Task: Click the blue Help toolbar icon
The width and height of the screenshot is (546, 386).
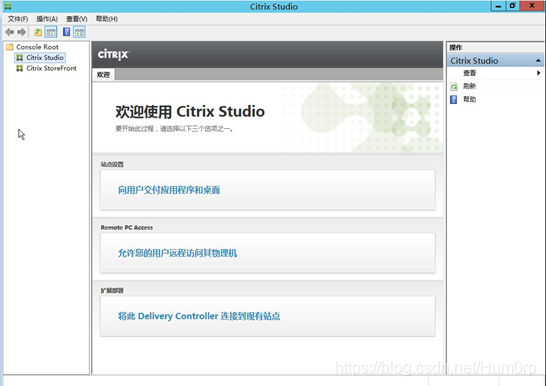Action: pyautogui.click(x=66, y=32)
